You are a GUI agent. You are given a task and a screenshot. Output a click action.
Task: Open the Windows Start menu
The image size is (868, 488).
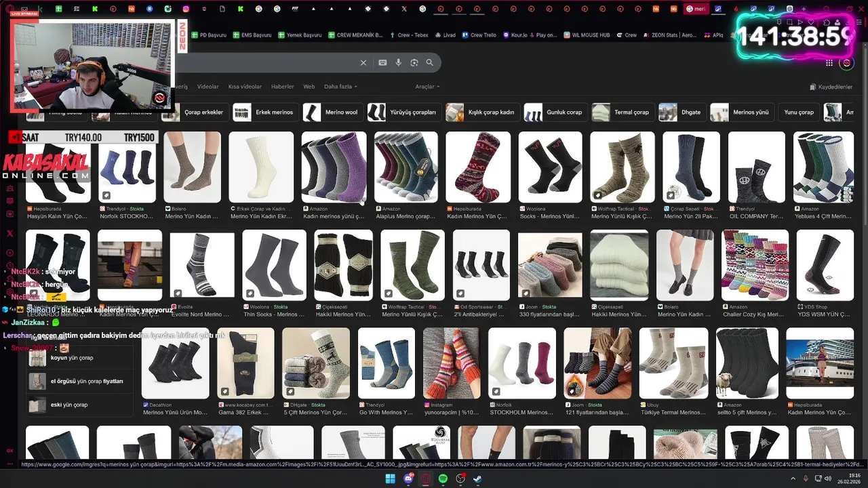[x=391, y=479]
